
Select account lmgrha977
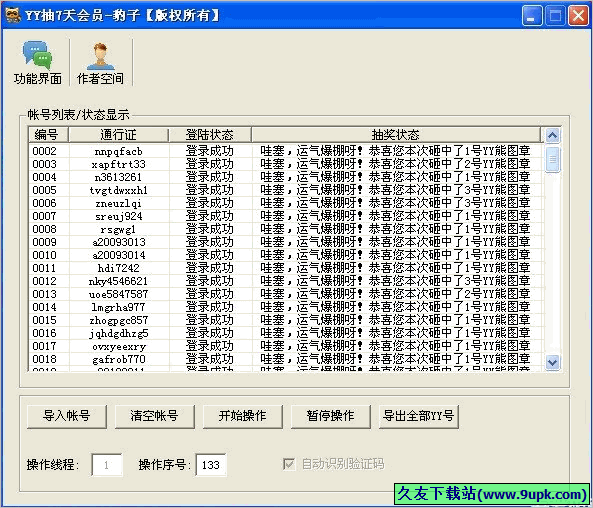119,307
